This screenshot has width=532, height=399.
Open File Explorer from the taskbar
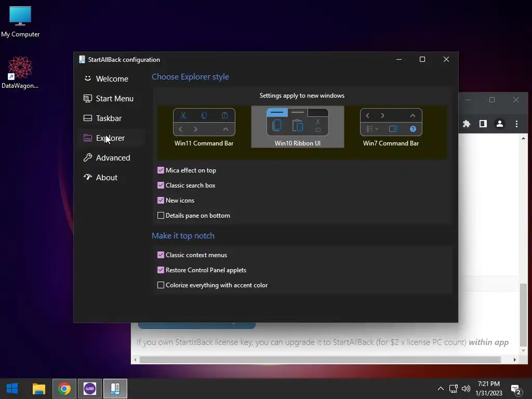click(38, 389)
